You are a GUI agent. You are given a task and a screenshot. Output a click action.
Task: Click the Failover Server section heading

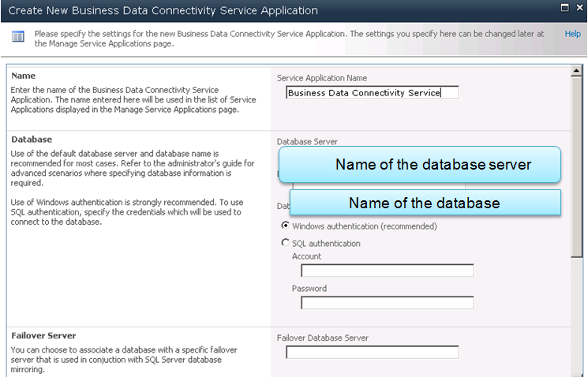point(43,335)
